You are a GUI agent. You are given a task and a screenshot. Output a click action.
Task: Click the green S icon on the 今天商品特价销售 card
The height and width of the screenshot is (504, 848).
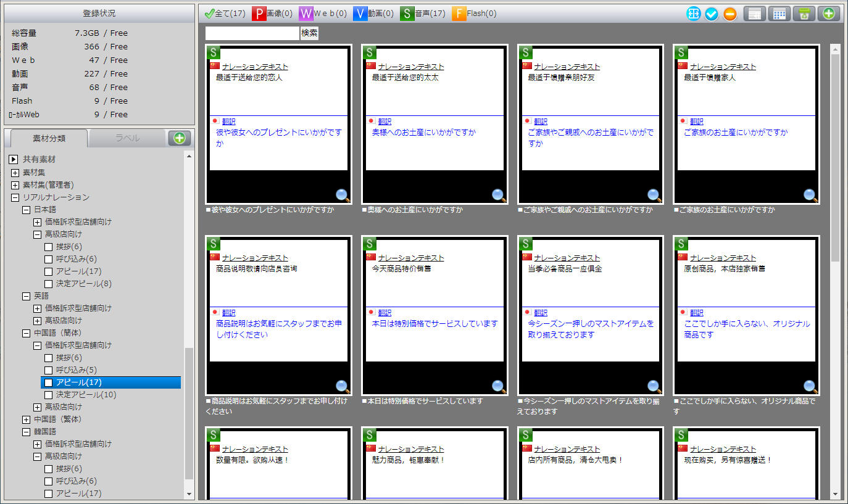pyautogui.click(x=370, y=244)
